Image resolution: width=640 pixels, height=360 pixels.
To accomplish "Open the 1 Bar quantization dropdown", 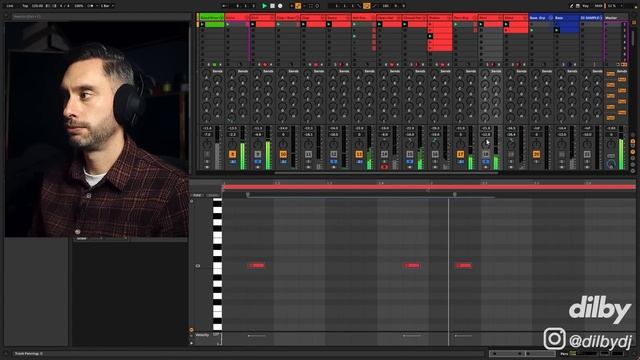I will tap(107, 6).
